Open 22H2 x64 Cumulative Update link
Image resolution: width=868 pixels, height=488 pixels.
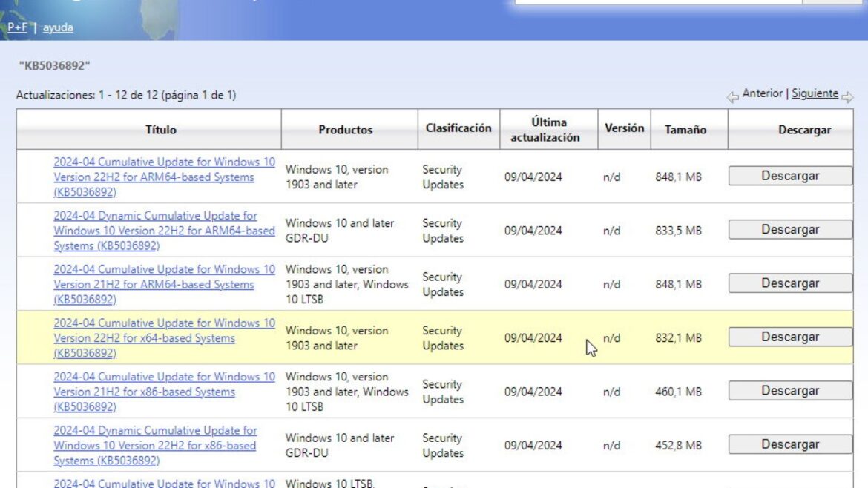tap(164, 338)
